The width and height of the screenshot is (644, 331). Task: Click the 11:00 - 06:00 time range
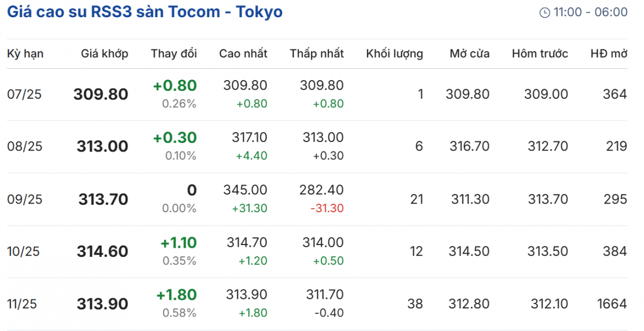click(590, 12)
